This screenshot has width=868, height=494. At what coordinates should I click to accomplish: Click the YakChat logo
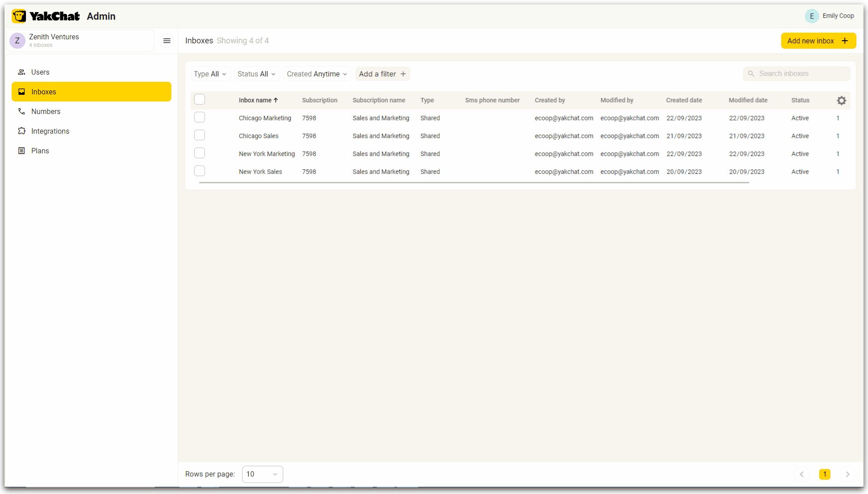(45, 16)
